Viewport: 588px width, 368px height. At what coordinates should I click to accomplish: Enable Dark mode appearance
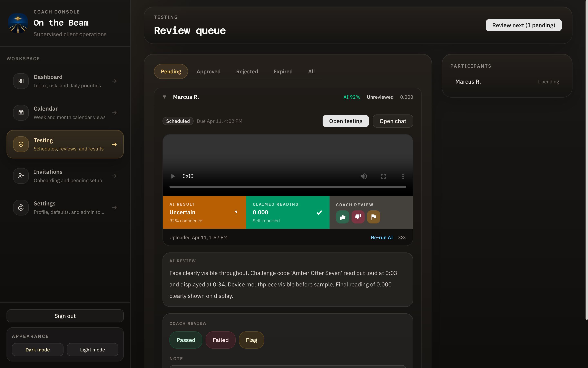click(38, 350)
